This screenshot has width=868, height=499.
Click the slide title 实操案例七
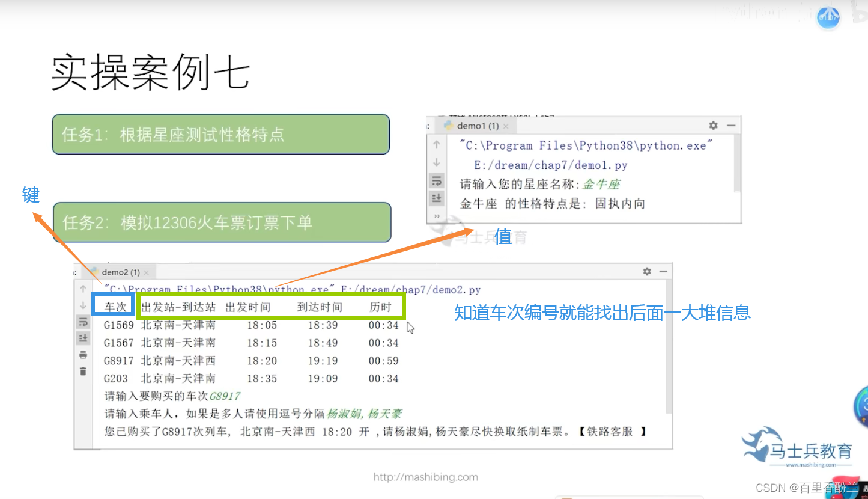150,74
